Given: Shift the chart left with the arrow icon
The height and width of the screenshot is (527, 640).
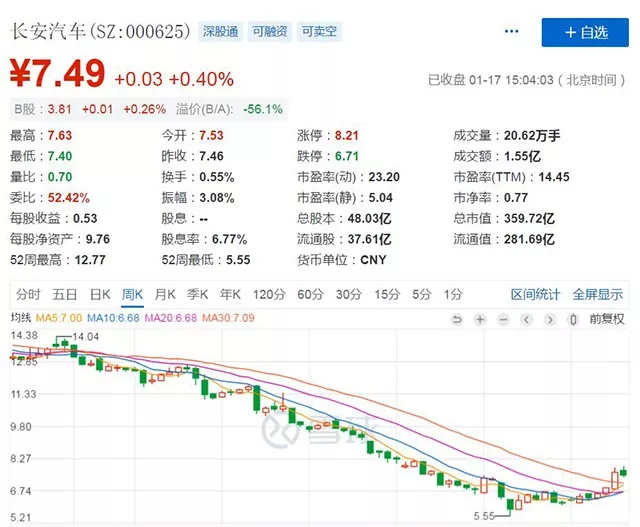Looking at the screenshot, I should (527, 319).
